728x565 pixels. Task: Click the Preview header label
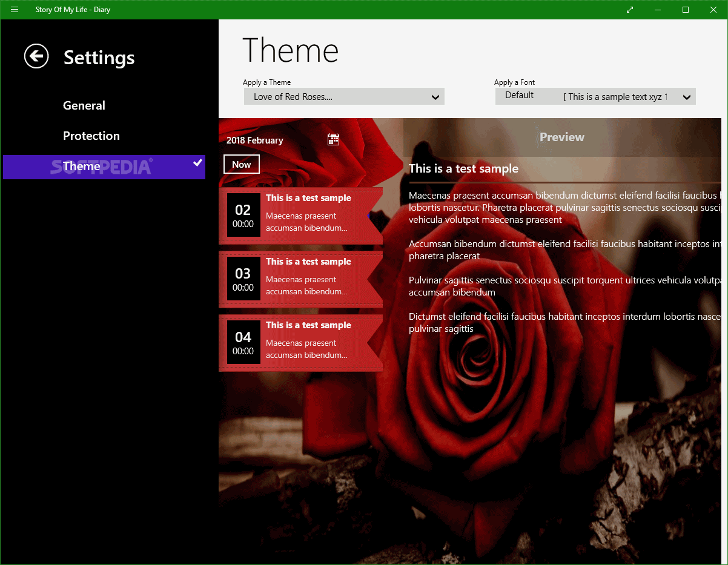point(562,137)
